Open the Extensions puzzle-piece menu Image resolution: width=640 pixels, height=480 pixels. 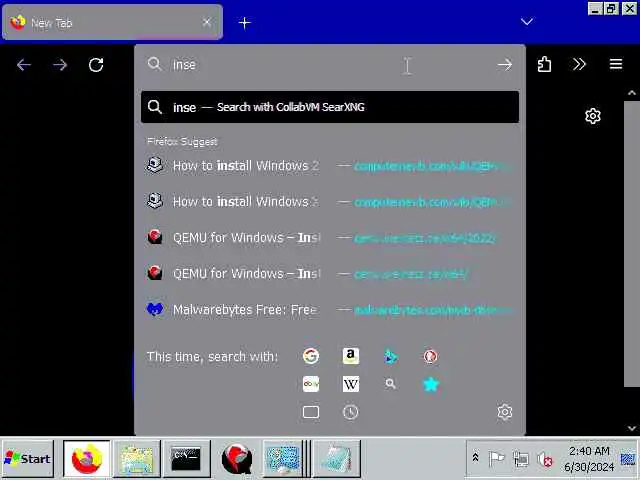point(544,64)
